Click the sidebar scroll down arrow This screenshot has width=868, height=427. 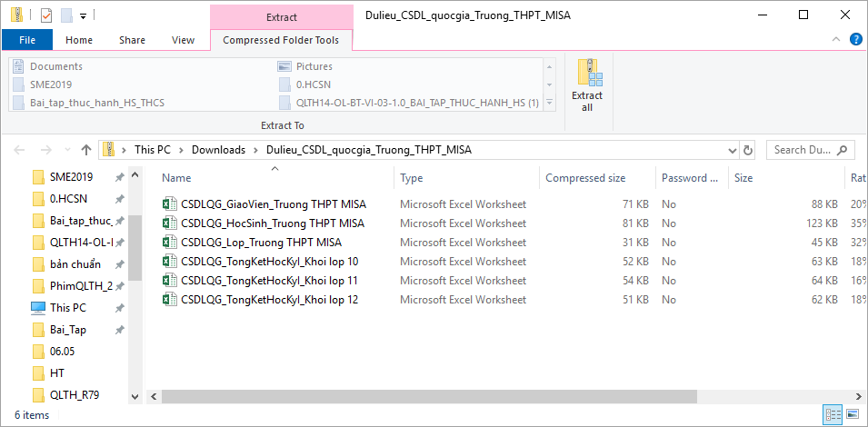(135, 397)
